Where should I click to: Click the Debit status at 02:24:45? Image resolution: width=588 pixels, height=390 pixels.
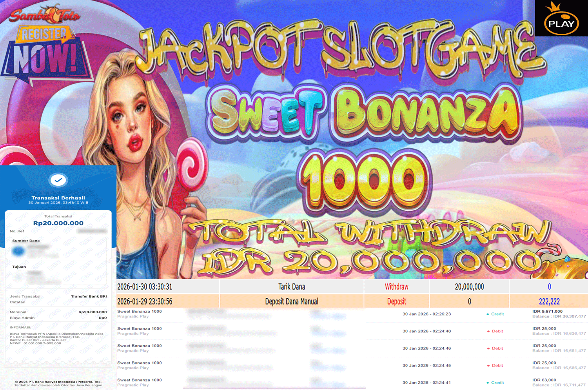(x=495, y=365)
